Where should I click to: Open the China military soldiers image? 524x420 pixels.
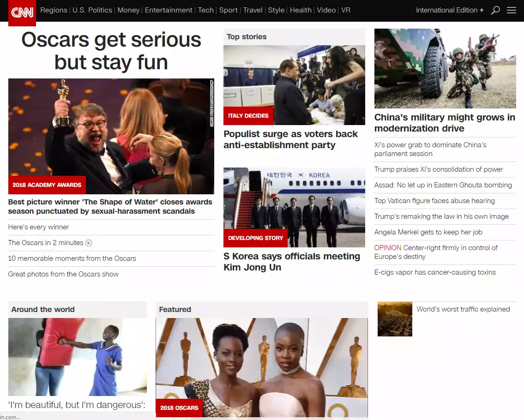tap(445, 68)
